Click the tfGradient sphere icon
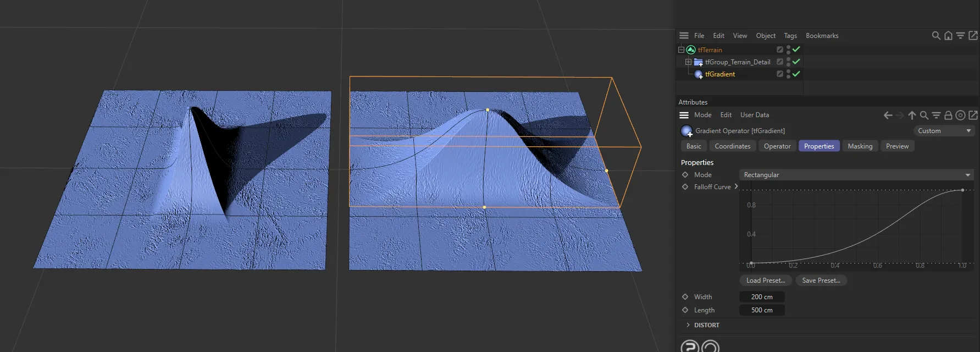 [698, 74]
